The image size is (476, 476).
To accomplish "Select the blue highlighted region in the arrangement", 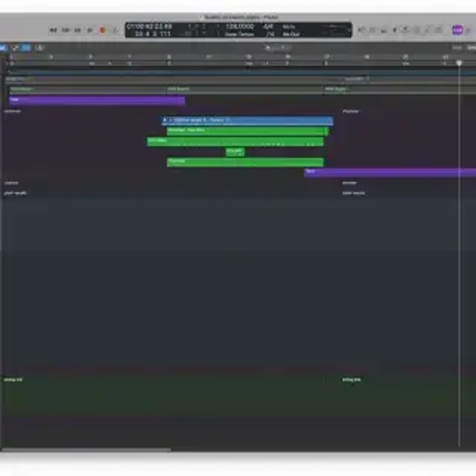I will tap(247, 120).
